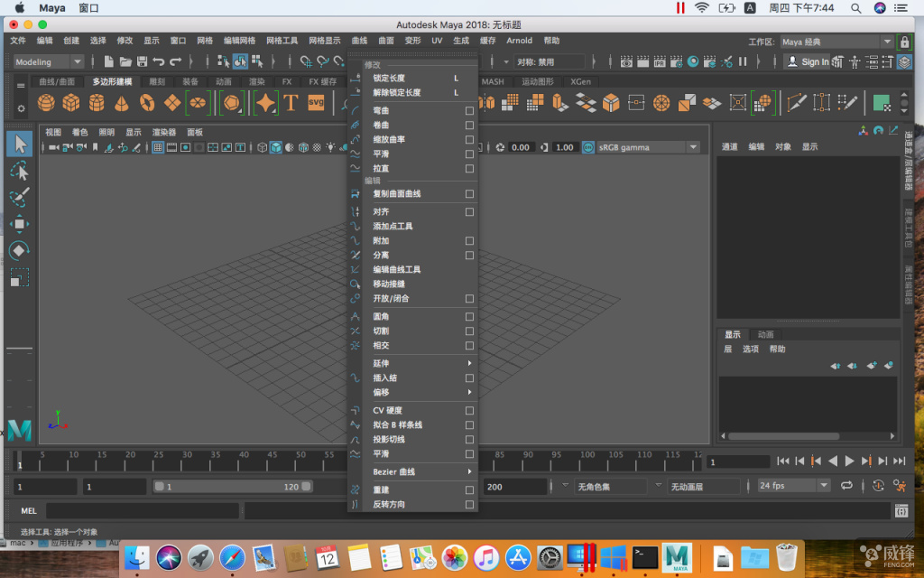This screenshot has height=578, width=924.
Task: Go to the start of playback range
Action: 783,461
